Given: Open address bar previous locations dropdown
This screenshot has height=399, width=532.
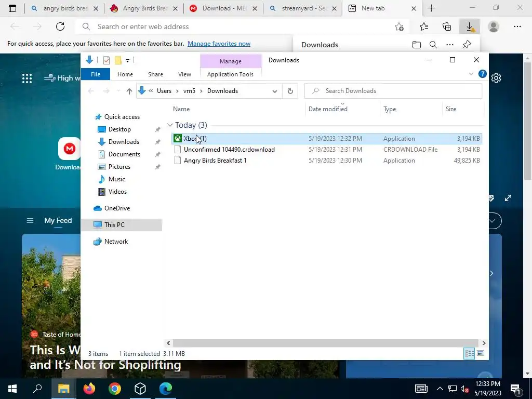Looking at the screenshot, I should pyautogui.click(x=275, y=91).
